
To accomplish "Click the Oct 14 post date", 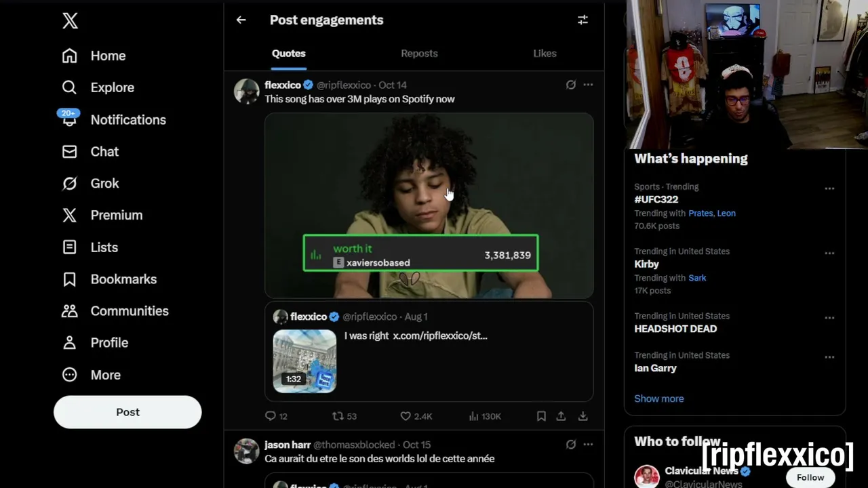I will [393, 85].
